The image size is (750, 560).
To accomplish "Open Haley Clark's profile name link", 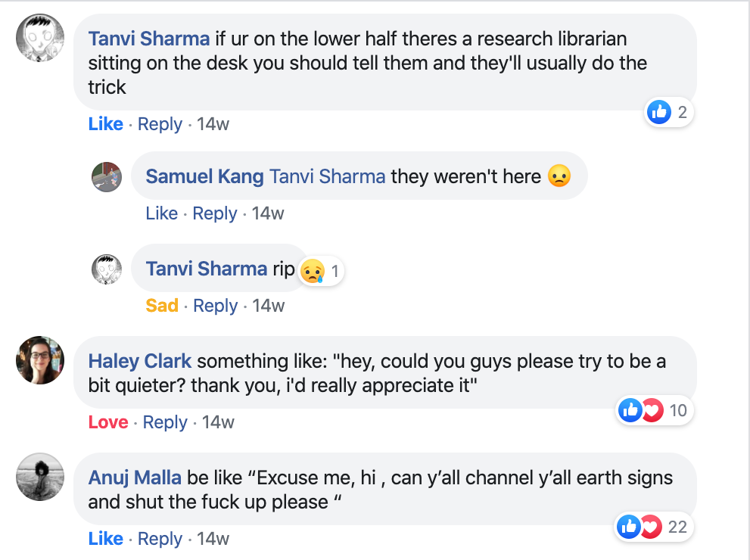I will click(x=140, y=361).
